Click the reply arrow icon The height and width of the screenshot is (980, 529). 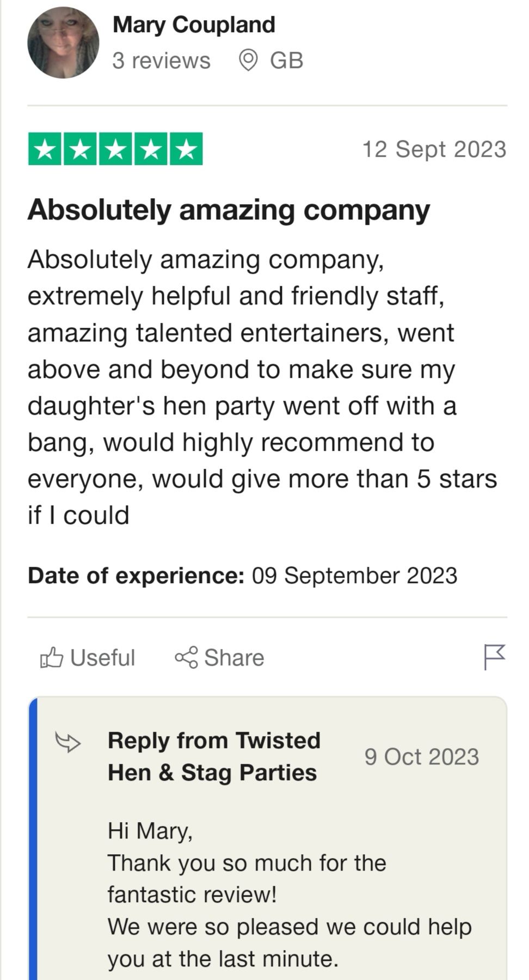[x=67, y=742]
